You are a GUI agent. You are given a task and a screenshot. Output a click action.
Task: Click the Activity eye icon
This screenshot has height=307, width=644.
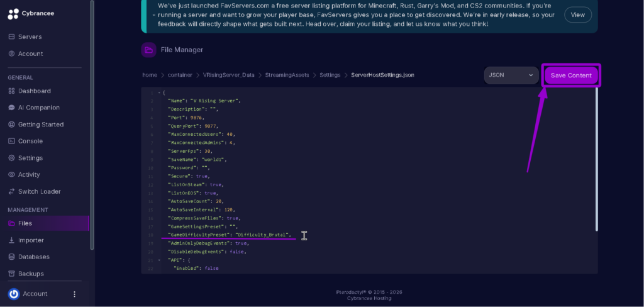pos(11,175)
